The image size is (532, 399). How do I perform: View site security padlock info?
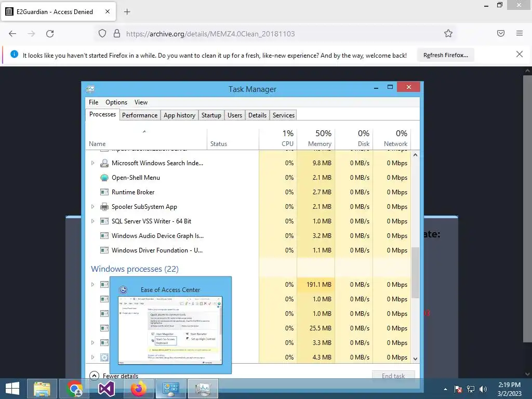(117, 34)
